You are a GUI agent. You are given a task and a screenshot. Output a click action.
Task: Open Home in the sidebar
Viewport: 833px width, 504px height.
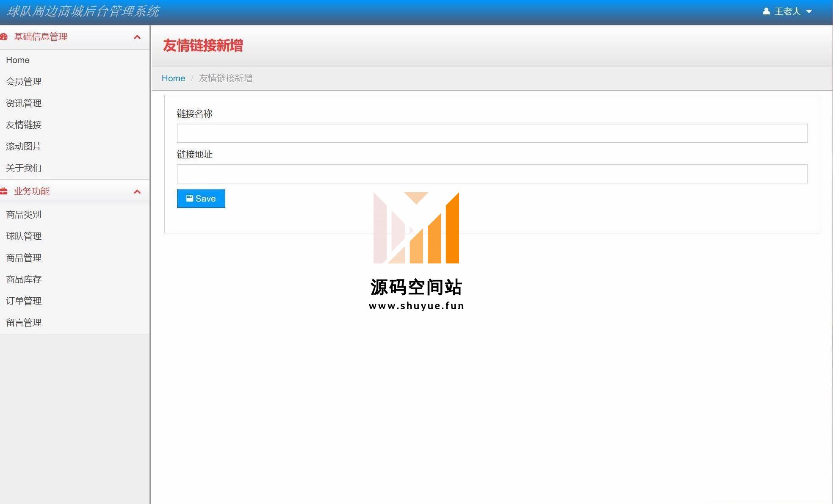(x=18, y=60)
